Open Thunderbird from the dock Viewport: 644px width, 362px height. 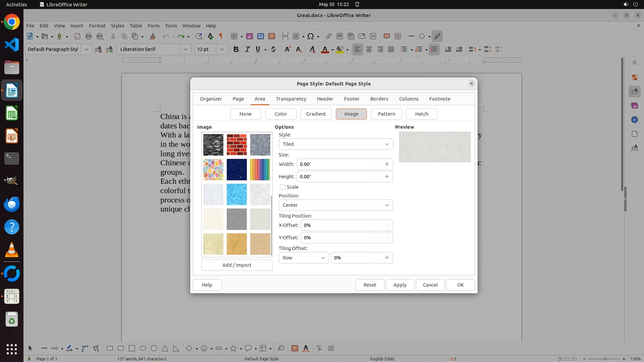click(12, 204)
